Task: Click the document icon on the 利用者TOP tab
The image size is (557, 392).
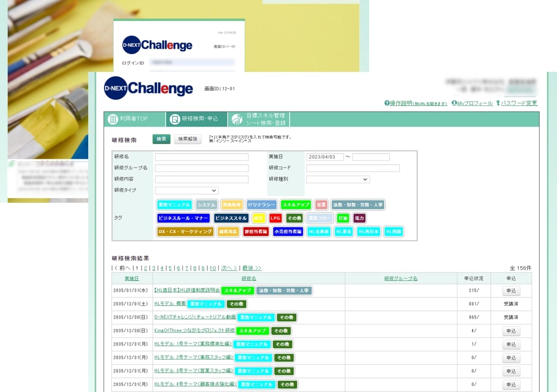Action: 113,119
